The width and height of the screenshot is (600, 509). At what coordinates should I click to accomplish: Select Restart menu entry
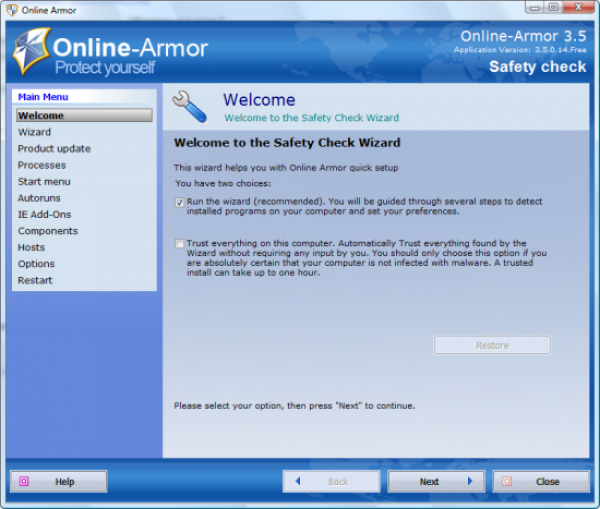(x=35, y=280)
